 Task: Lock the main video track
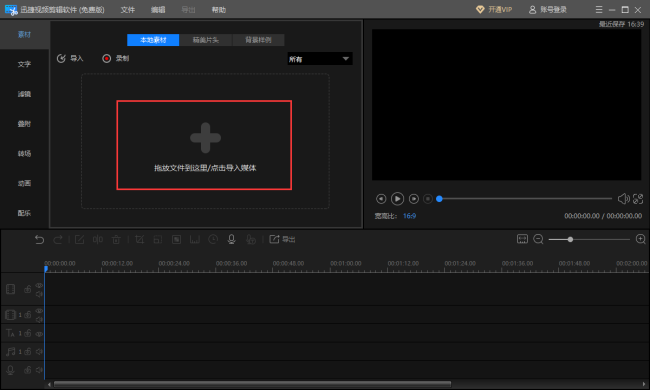tap(28, 289)
